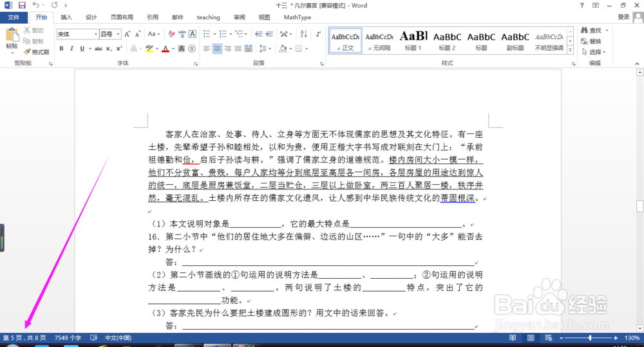The width and height of the screenshot is (644, 347).
Task: Click the Paste (粘贴) clipboard icon
Action: pyautogui.click(x=12, y=35)
